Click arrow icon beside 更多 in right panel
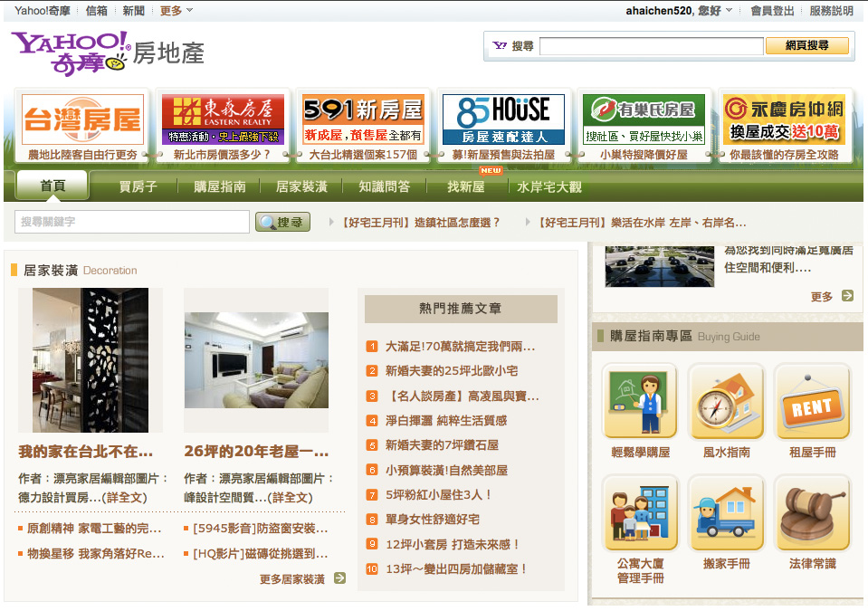This screenshot has width=868, height=611. coord(847,295)
